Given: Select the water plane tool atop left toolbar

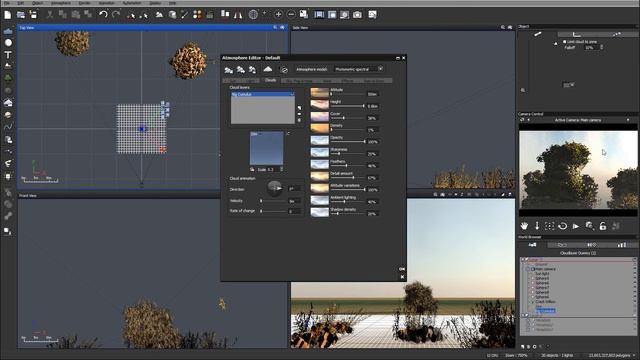Looking at the screenshot, I should (8, 31).
